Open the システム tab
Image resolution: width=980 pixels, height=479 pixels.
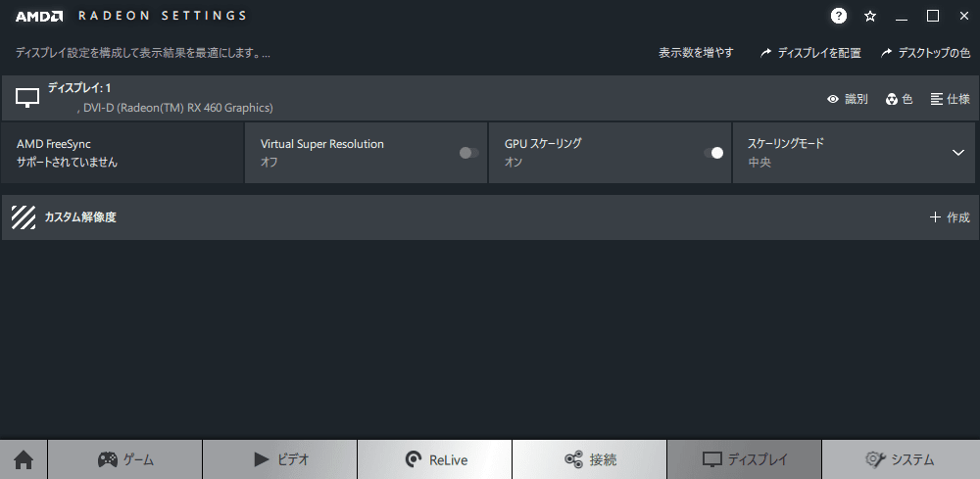[x=901, y=459]
